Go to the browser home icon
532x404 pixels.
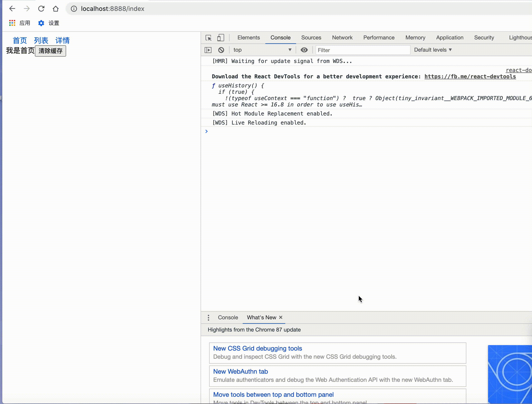click(x=55, y=9)
